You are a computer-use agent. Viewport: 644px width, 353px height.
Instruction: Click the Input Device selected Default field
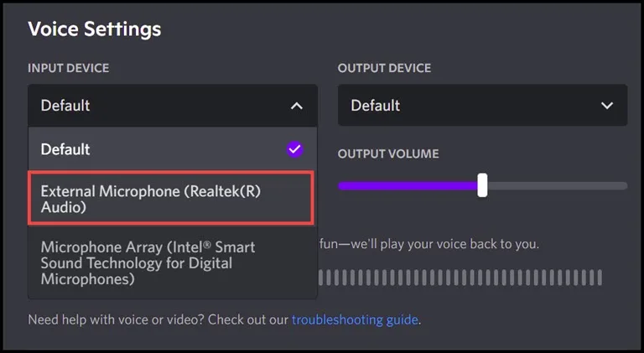(x=173, y=105)
